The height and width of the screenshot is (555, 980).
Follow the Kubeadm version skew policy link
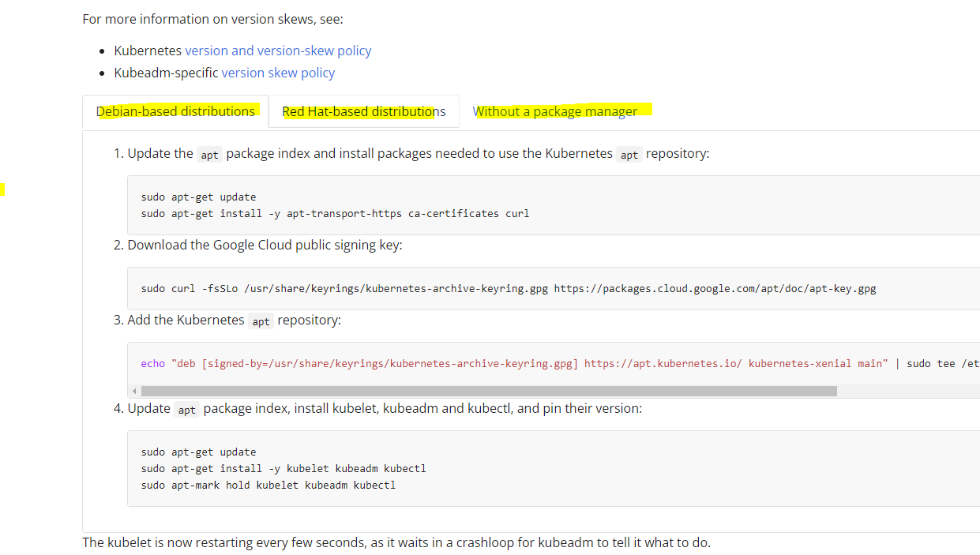click(278, 73)
